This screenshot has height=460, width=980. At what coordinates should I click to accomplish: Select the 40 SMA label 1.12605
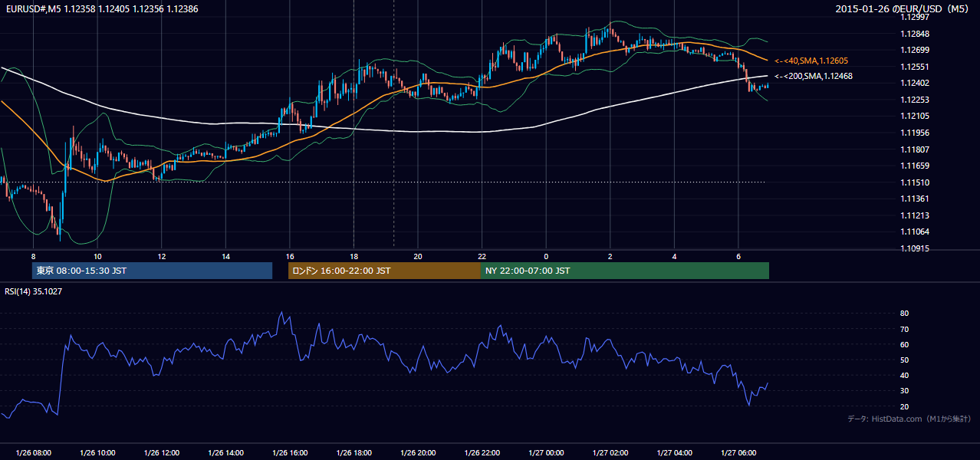pyautogui.click(x=811, y=61)
